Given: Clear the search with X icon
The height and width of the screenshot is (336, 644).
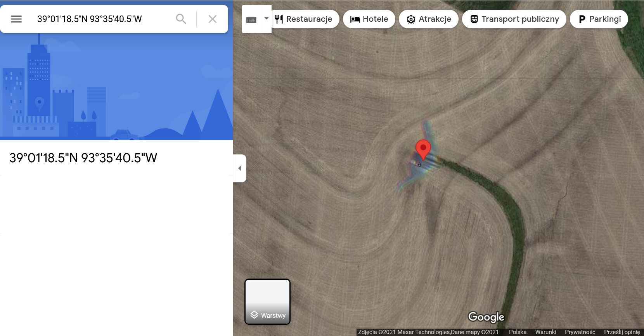Looking at the screenshot, I should (x=212, y=19).
